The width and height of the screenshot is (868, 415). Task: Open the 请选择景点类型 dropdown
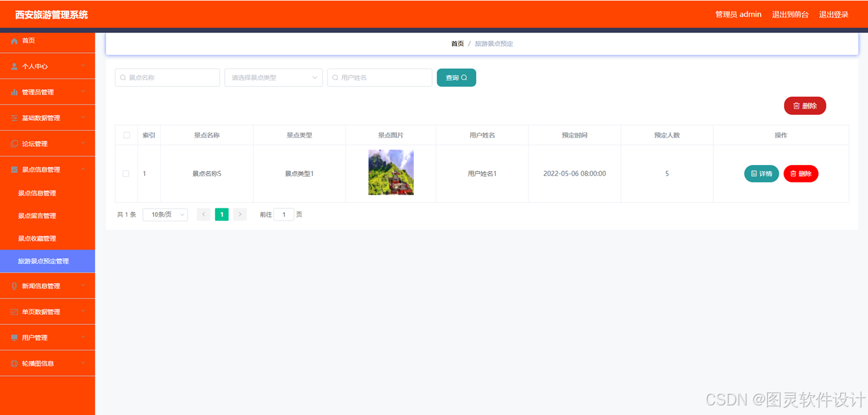pyautogui.click(x=274, y=77)
